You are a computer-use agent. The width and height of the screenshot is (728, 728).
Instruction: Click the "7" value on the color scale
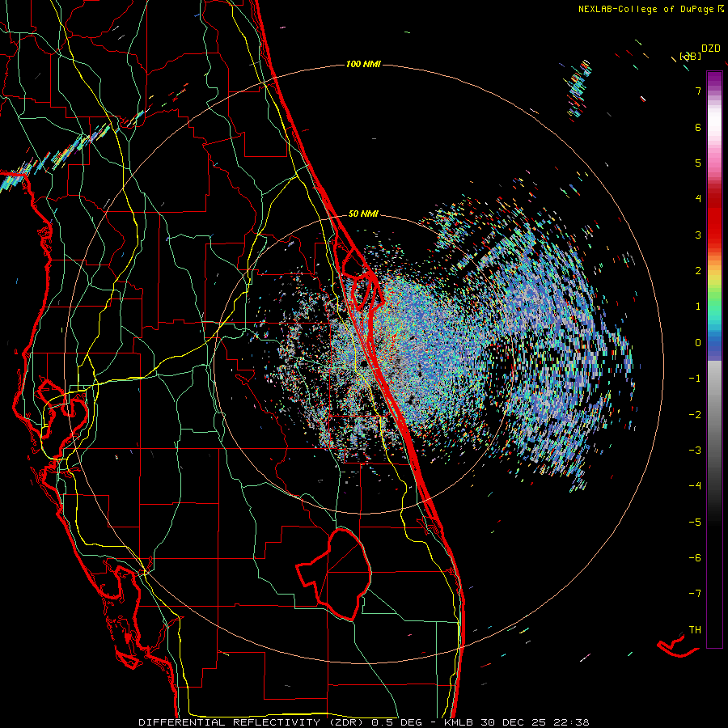tap(698, 91)
